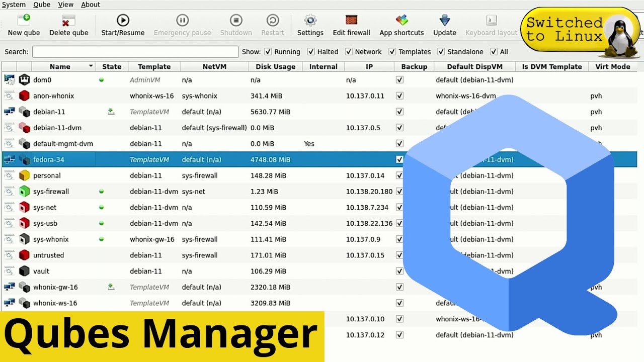Toggle the Halted filter checkbox

[311, 51]
